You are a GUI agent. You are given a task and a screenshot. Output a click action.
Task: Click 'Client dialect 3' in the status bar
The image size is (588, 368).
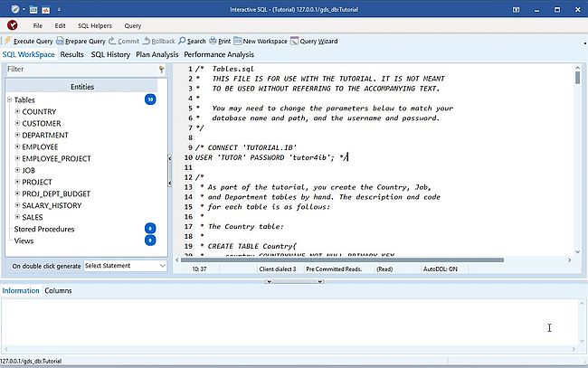point(278,269)
